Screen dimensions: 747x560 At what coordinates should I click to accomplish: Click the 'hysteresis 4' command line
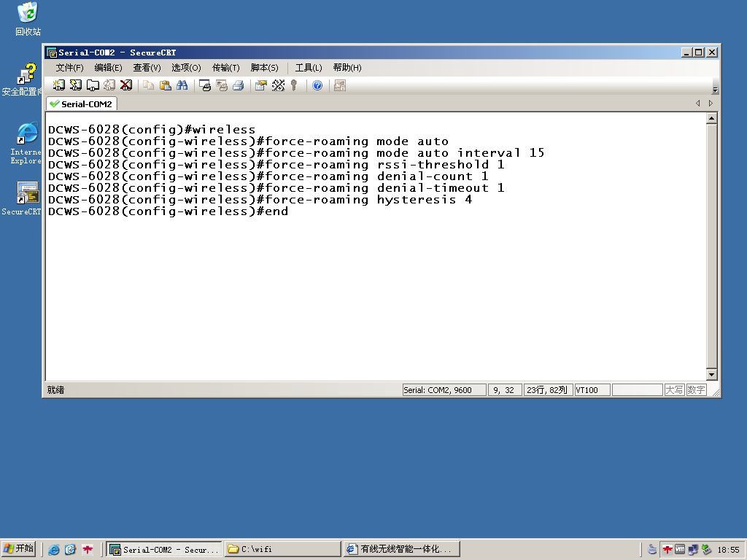tap(260, 200)
